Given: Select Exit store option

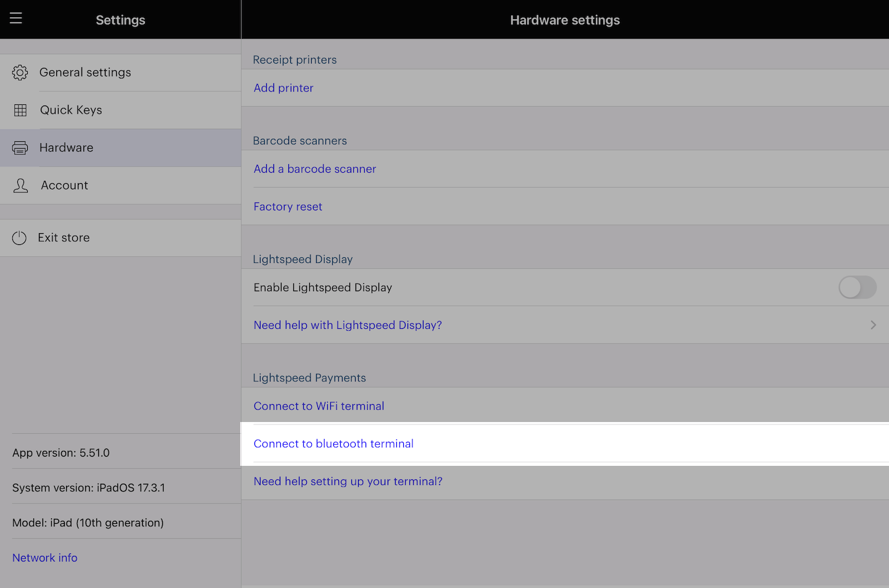Looking at the screenshot, I should (x=120, y=238).
